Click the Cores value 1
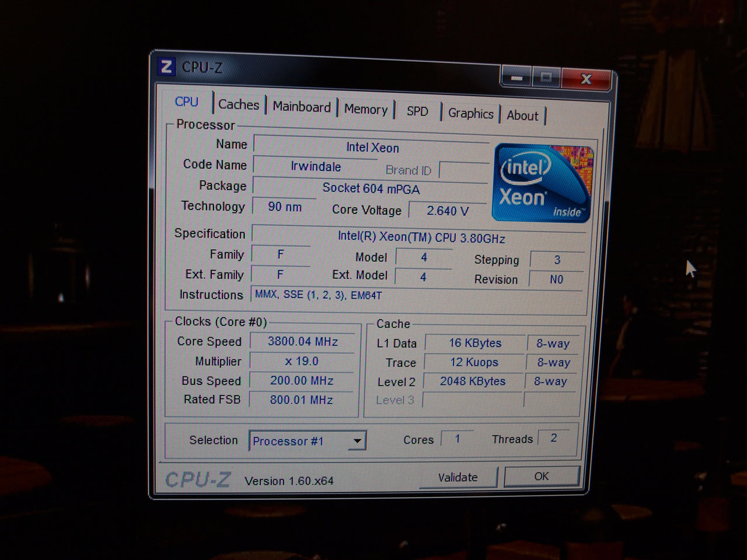 coord(458,439)
